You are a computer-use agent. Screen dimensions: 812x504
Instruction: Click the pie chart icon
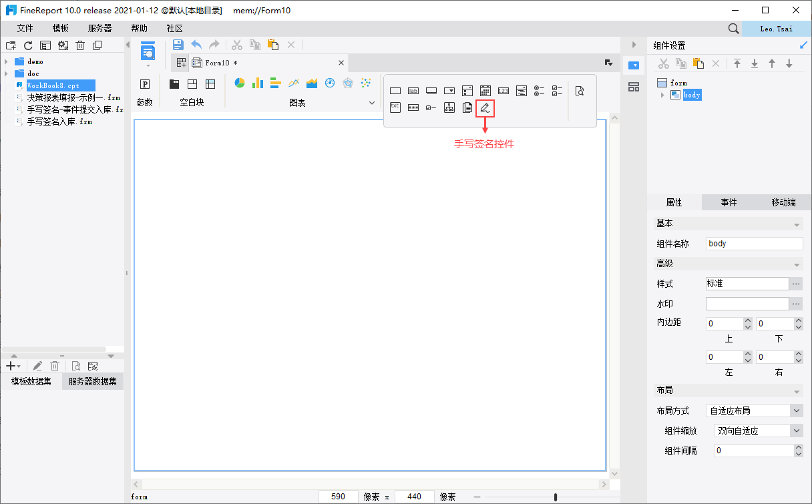240,83
